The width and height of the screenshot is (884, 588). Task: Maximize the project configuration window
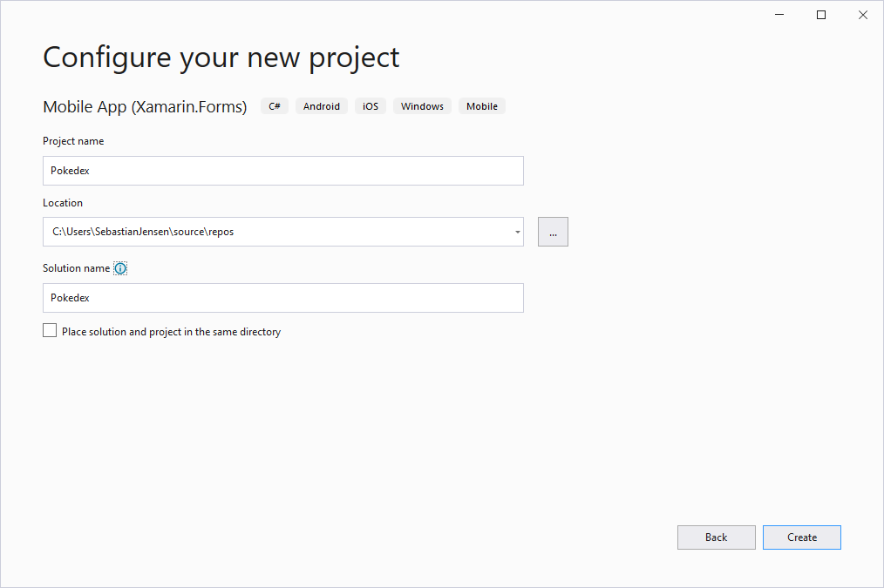tap(820, 15)
